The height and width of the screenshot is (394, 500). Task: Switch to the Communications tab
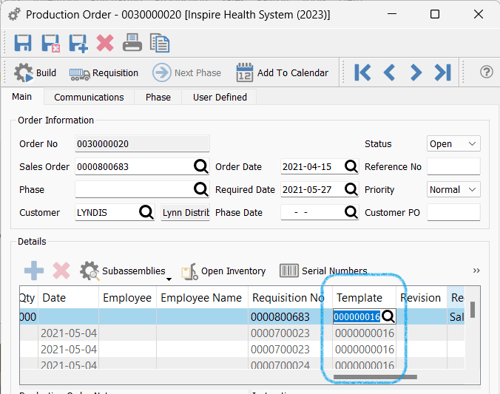coord(89,97)
